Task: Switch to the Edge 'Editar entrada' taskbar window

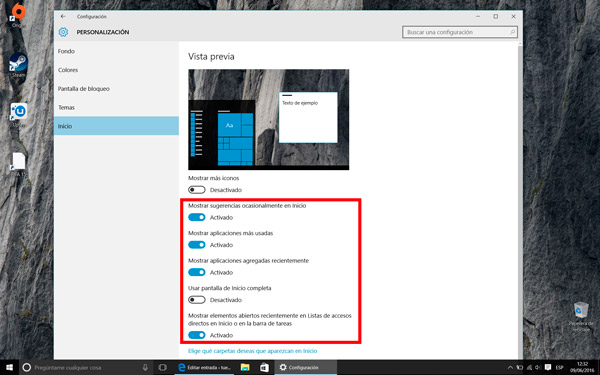Action: click(204, 367)
